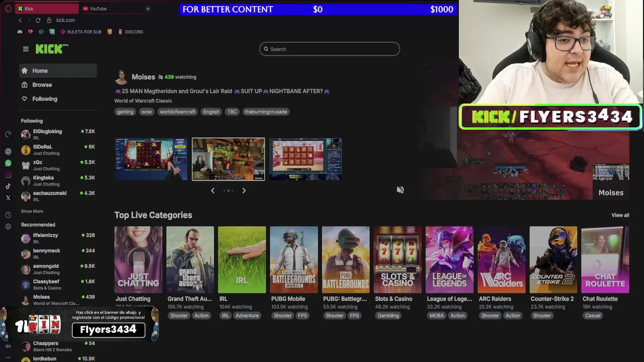This screenshot has height=362, width=644.
Task: Open SiDeRaL channel in Following
Action: point(58,149)
